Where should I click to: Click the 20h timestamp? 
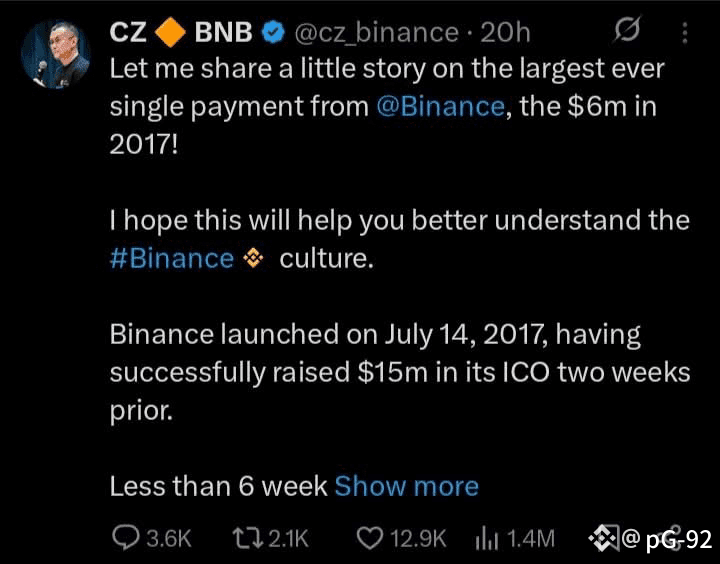506,33
